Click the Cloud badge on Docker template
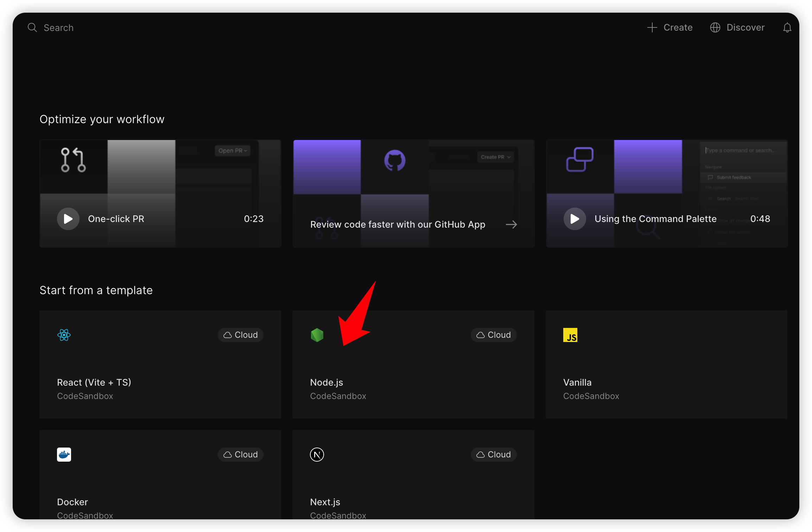The height and width of the screenshot is (532, 812). (241, 455)
